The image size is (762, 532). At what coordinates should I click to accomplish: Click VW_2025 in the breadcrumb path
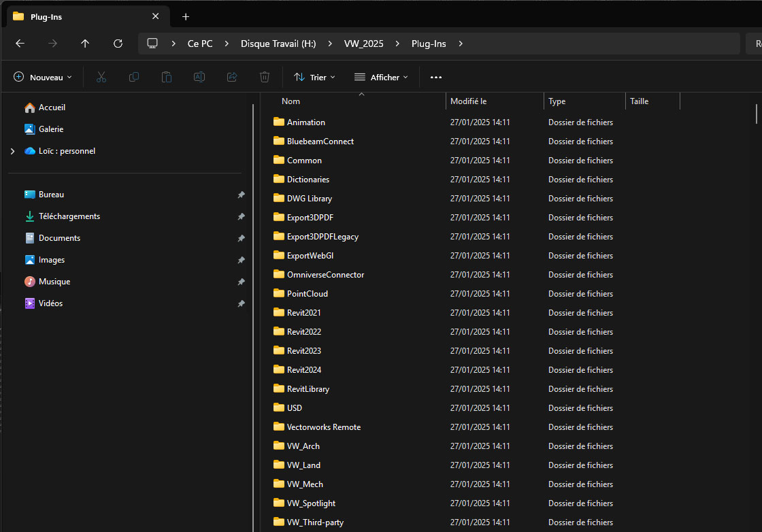point(363,44)
